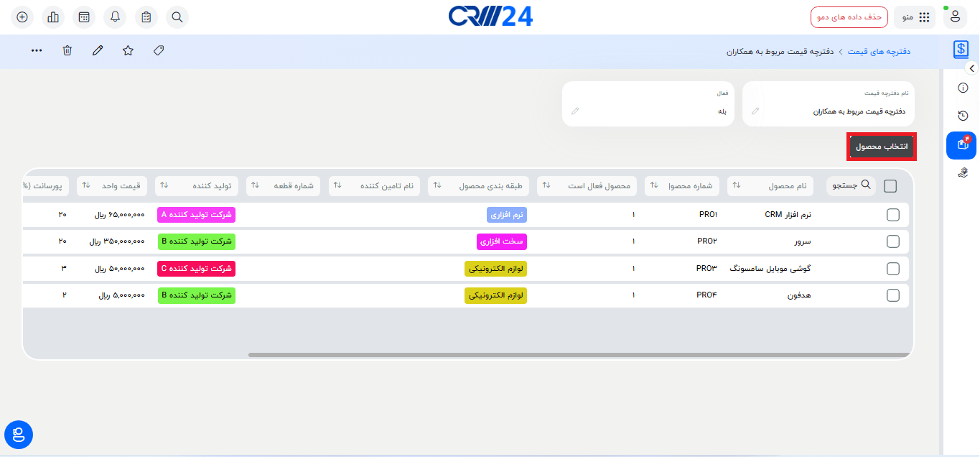
Task: Click the magnifier search icon in top bar
Action: [x=177, y=17]
